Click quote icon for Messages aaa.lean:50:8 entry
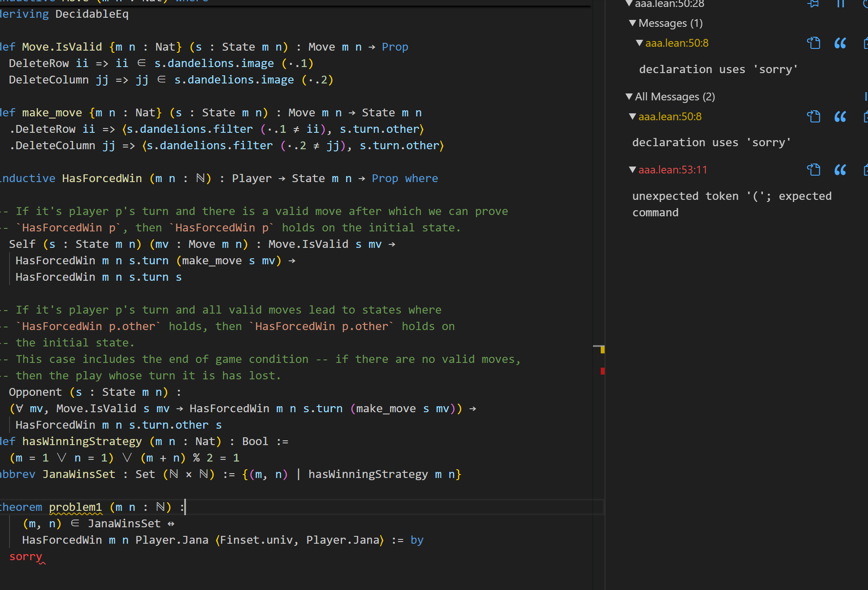 840,43
